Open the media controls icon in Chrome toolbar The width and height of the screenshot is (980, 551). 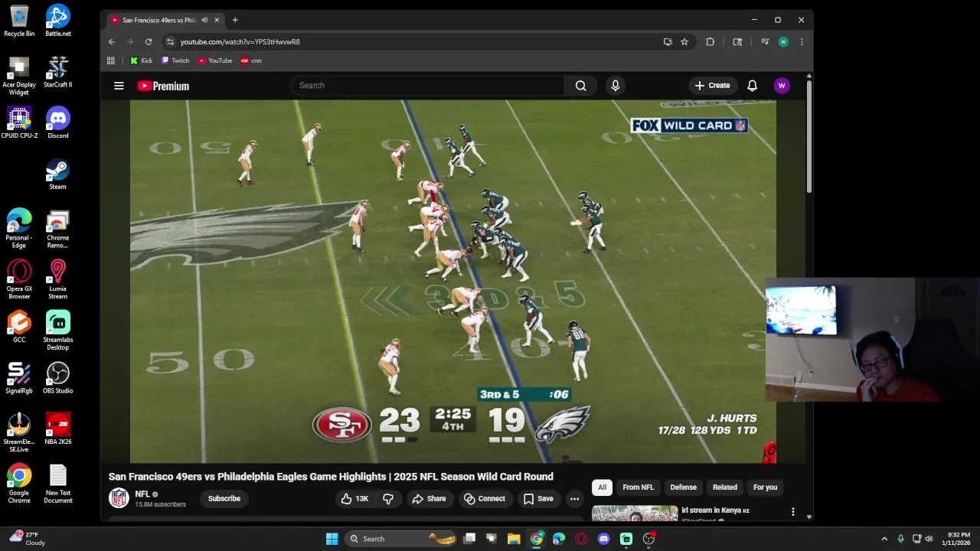[x=764, y=42]
